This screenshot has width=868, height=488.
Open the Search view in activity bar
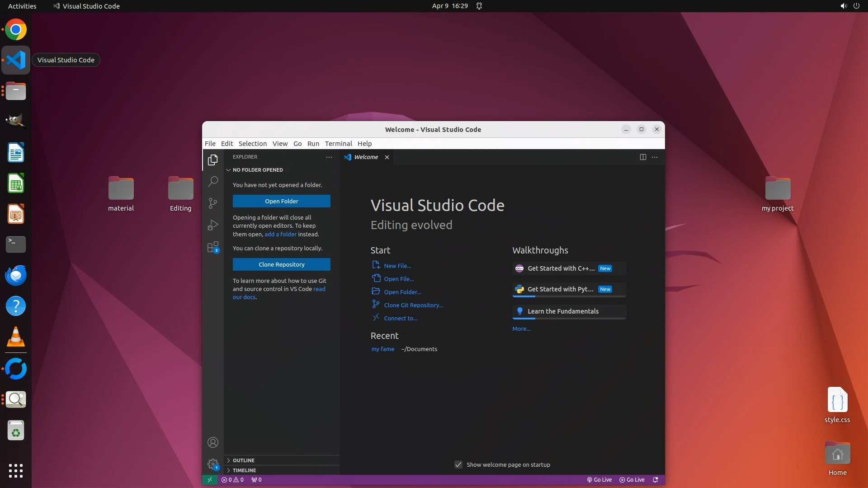pyautogui.click(x=213, y=182)
